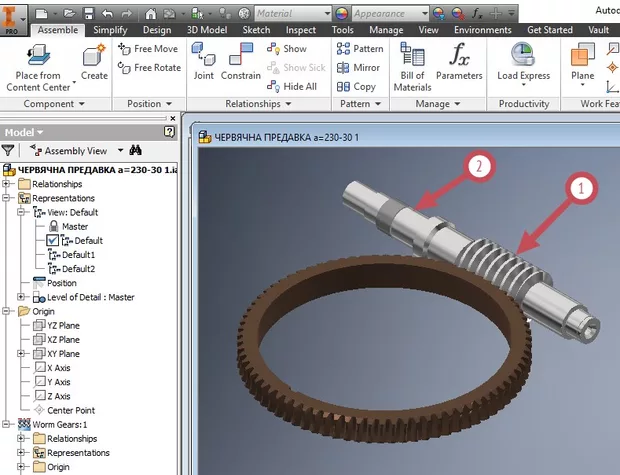Choose the Constrain tool
620x475 pixels.
[241, 62]
